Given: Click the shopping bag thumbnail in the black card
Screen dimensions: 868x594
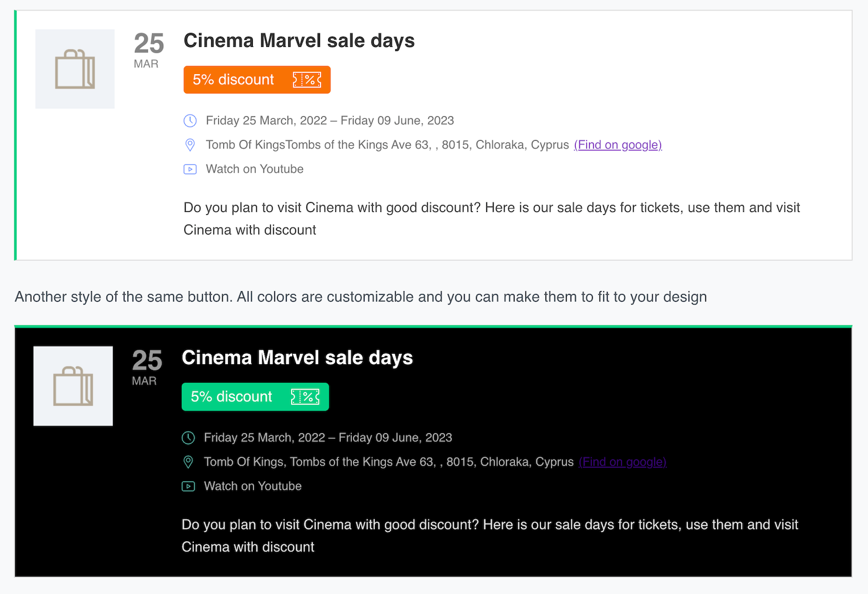Looking at the screenshot, I should tap(73, 386).
